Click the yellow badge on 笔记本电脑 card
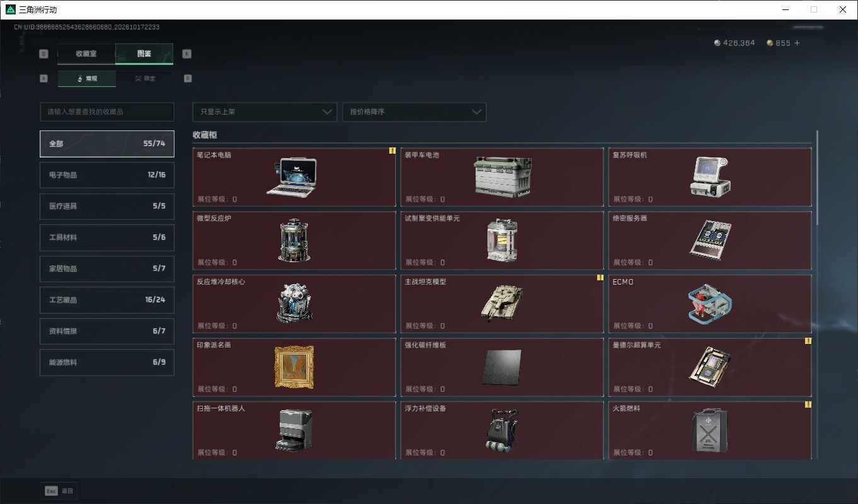 [392, 151]
